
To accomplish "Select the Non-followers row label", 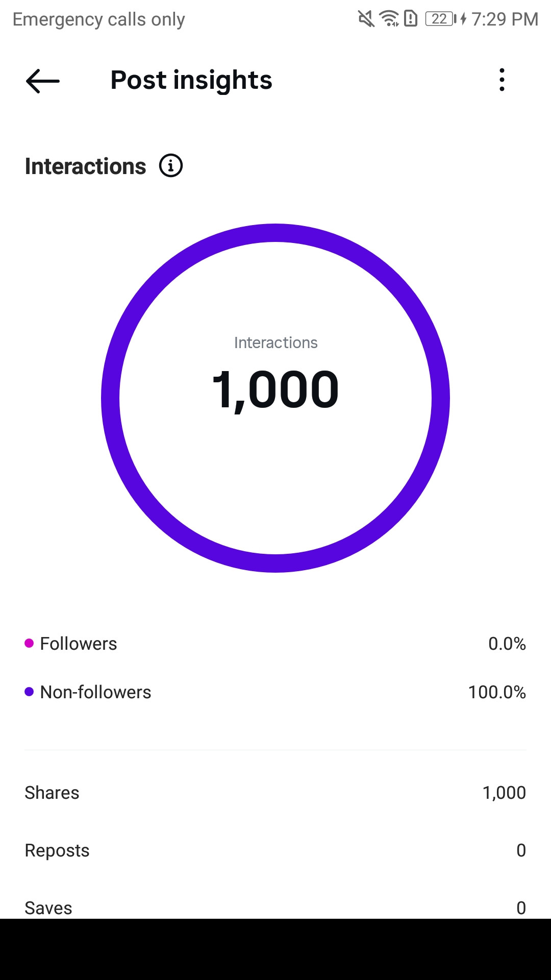I will (x=96, y=692).
